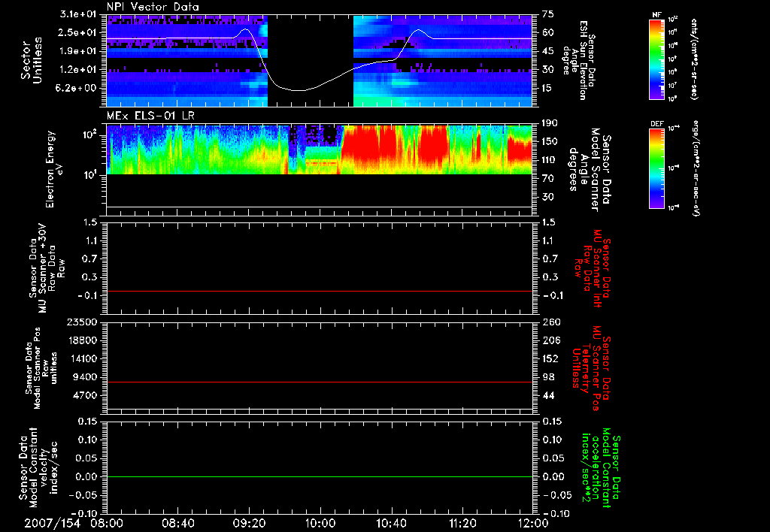Click the '08:00' time tick label
The height and width of the screenshot is (532, 770).
(106, 523)
